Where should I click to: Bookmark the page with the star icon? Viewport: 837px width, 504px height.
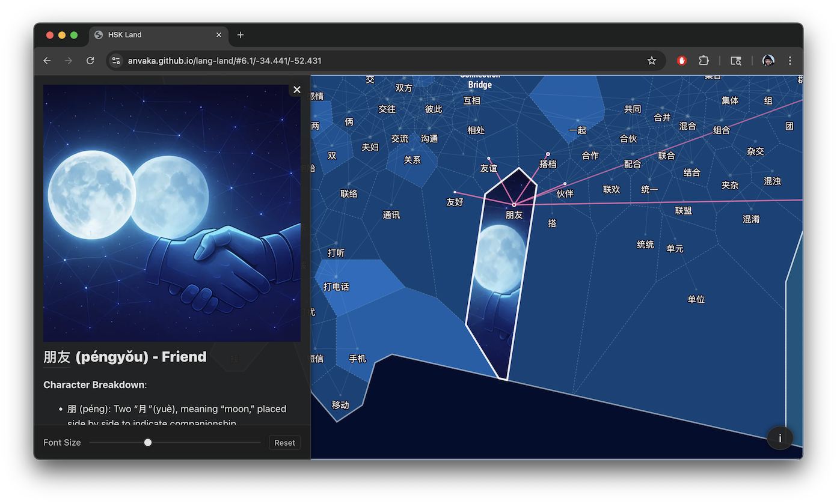652,61
